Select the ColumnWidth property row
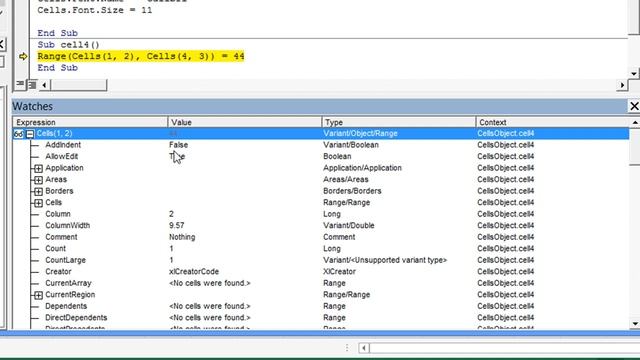Image resolution: width=640 pixels, height=360 pixels. pyautogui.click(x=321, y=225)
